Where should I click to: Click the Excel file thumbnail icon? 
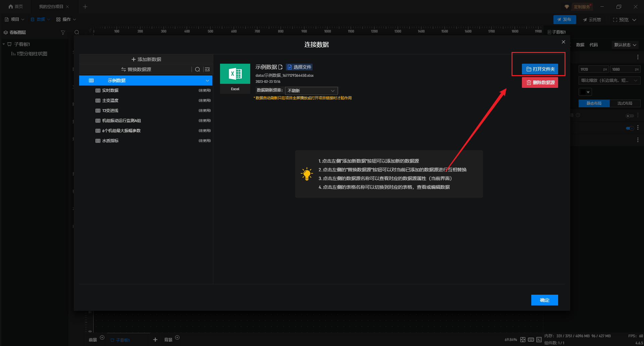[x=235, y=74]
